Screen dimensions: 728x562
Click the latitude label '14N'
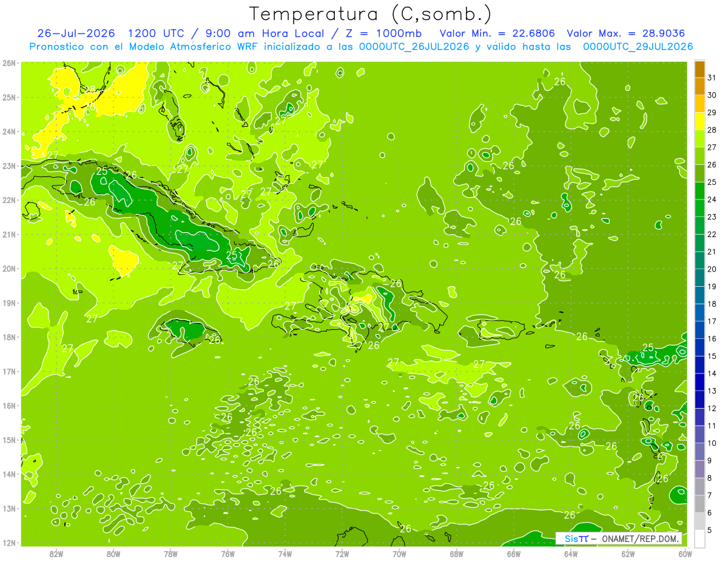(9, 474)
